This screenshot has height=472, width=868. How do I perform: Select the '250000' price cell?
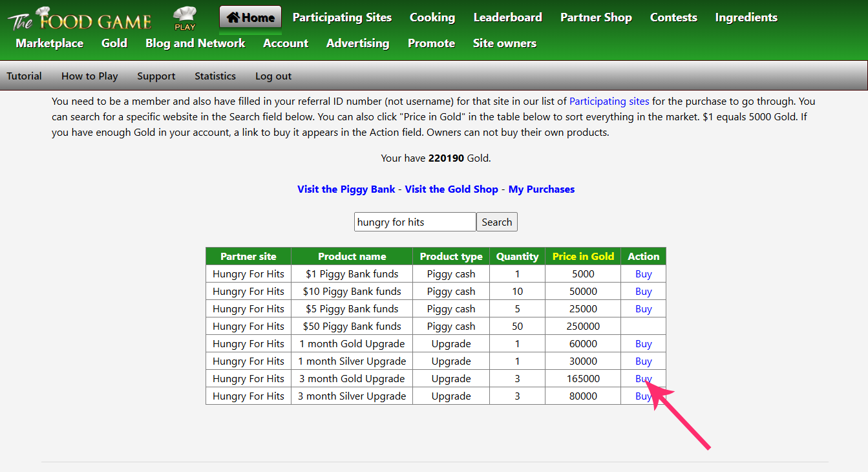click(583, 327)
